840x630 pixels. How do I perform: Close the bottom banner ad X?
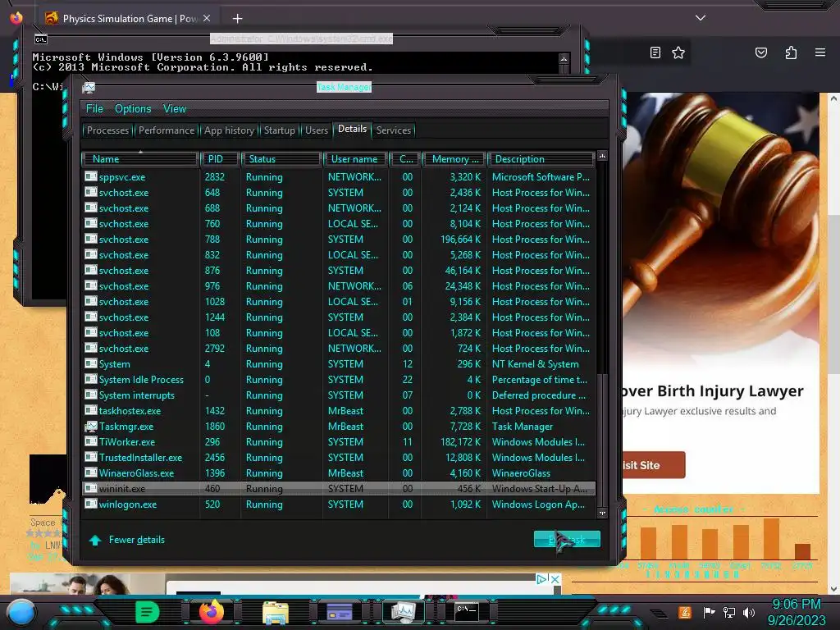(555, 579)
